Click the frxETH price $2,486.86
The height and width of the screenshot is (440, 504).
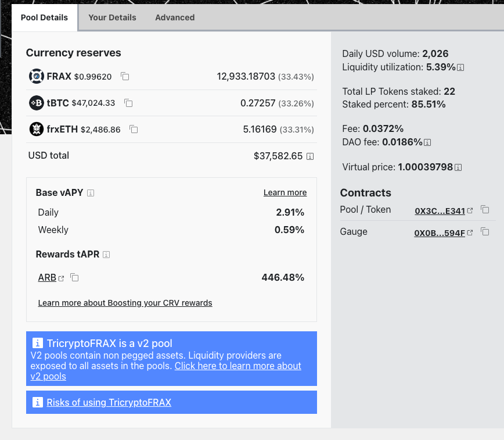100,130
